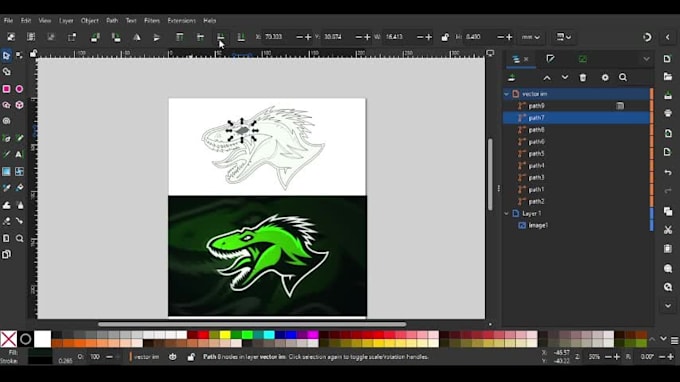
Task: Zoom in with status bar plus
Action: [x=617, y=357]
